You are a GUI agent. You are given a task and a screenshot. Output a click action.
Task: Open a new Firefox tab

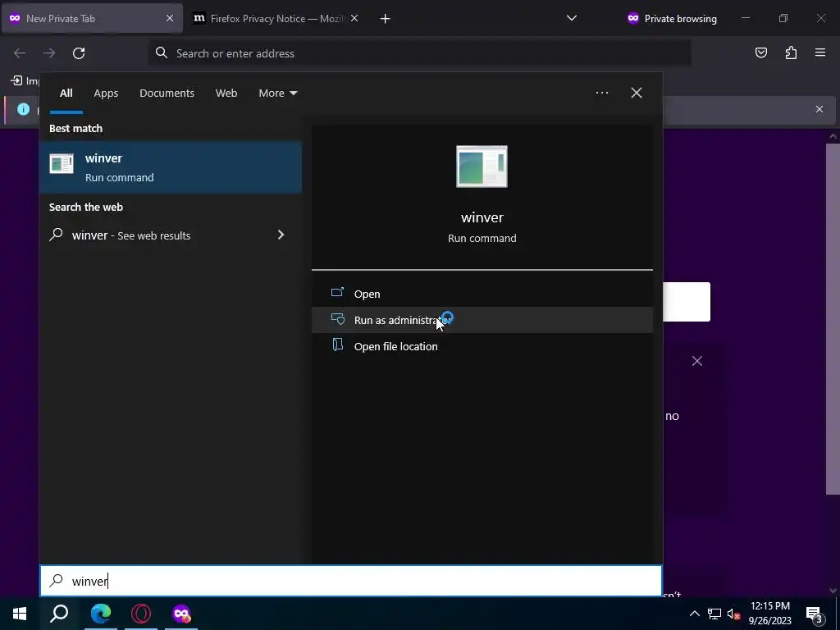[386, 19]
